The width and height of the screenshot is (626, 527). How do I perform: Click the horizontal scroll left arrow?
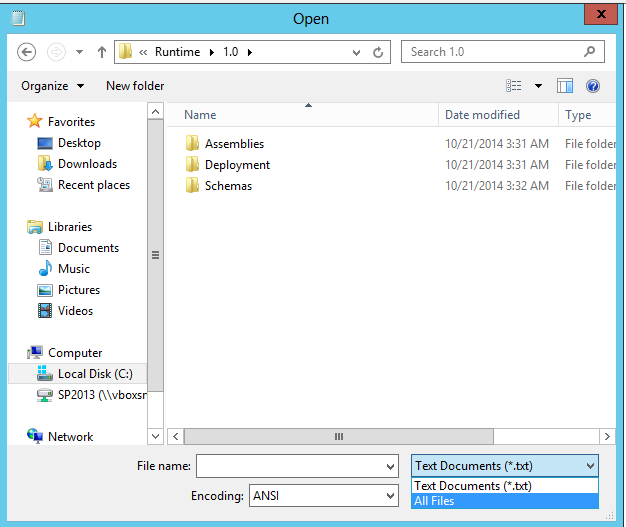176,436
